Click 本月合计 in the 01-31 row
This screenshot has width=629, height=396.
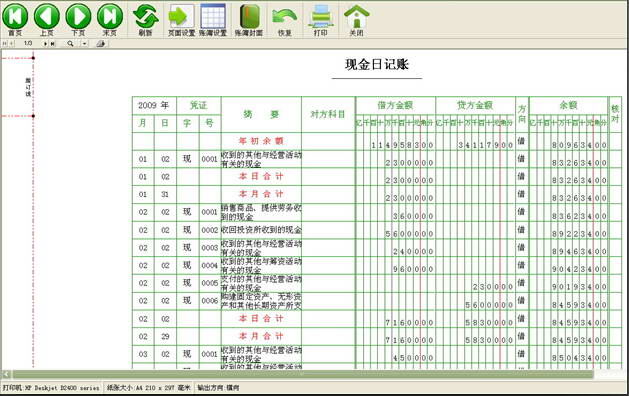[261, 194]
